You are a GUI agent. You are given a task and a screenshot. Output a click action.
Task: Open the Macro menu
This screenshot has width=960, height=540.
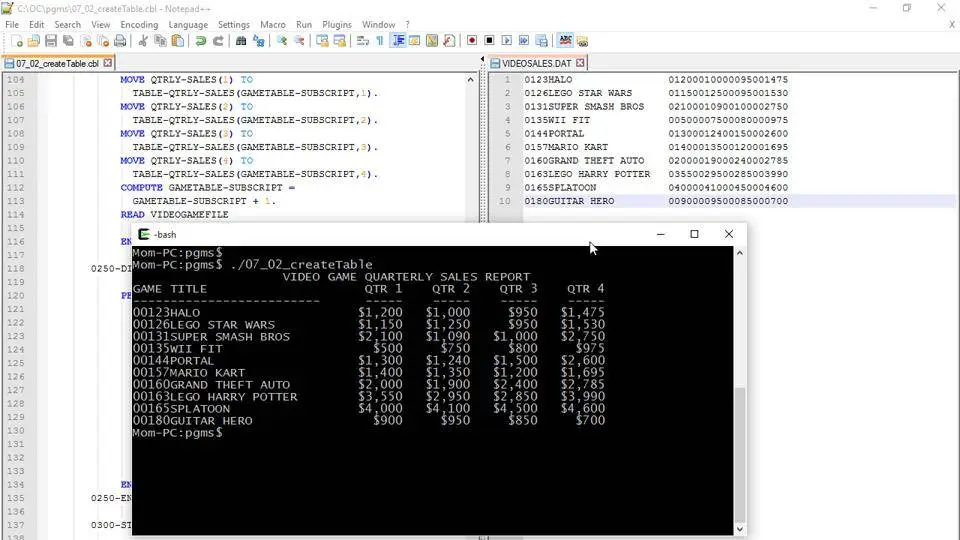pos(272,24)
